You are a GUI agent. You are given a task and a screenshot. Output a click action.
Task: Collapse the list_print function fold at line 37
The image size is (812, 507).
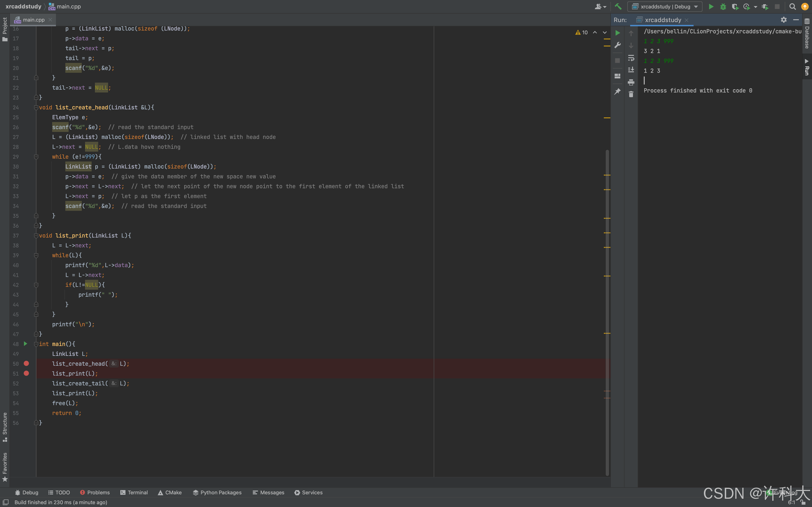tap(36, 236)
